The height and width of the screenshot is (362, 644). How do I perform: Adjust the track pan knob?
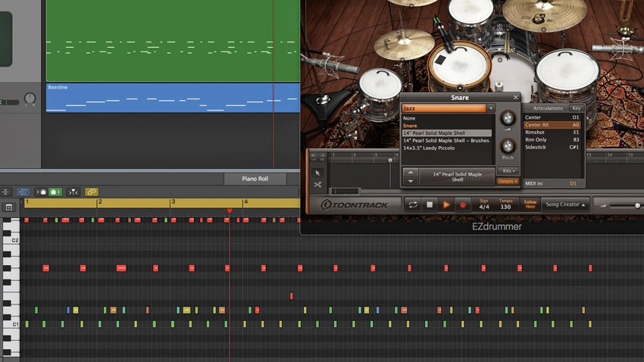[x=30, y=98]
